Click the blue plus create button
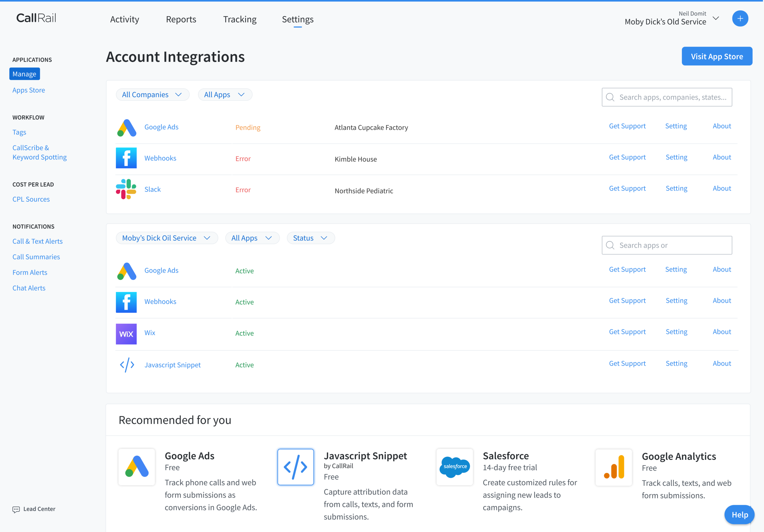 click(740, 19)
